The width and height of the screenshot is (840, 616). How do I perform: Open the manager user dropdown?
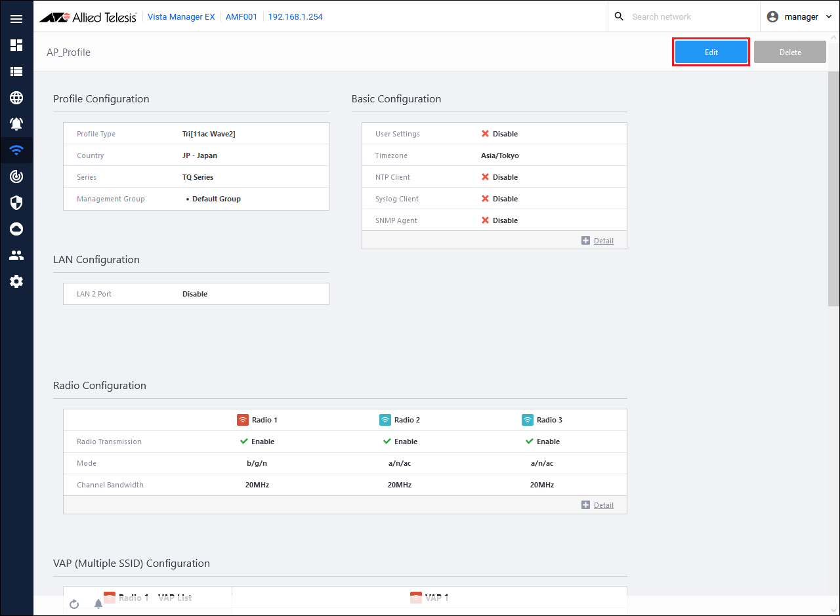coord(800,17)
